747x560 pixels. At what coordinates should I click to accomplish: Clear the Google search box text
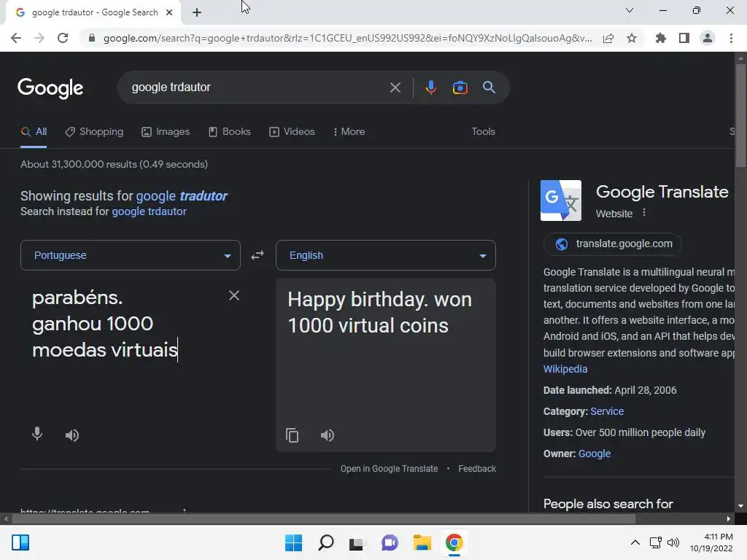[x=395, y=87]
